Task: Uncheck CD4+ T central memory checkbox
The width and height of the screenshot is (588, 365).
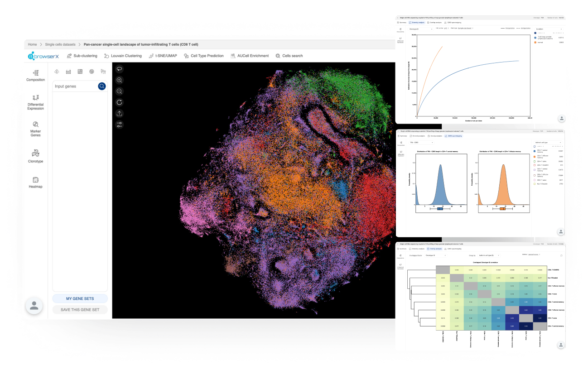Action: click(535, 152)
